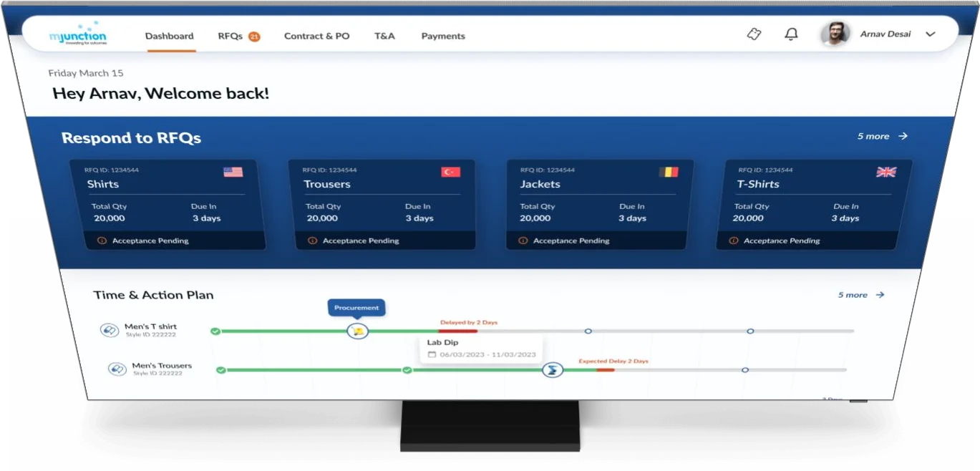The height and width of the screenshot is (471, 980).
Task: Click Shirts Total Qty 20,000 value
Action: click(x=109, y=218)
